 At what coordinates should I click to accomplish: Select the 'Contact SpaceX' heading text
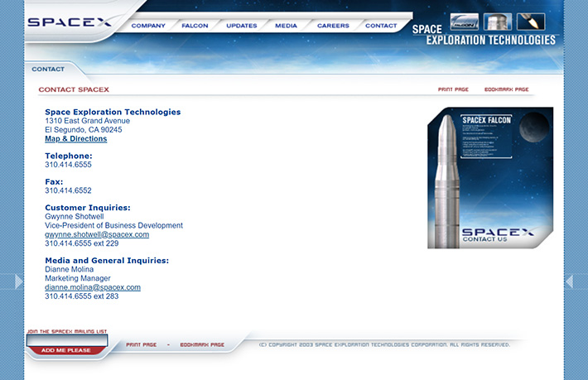point(74,89)
